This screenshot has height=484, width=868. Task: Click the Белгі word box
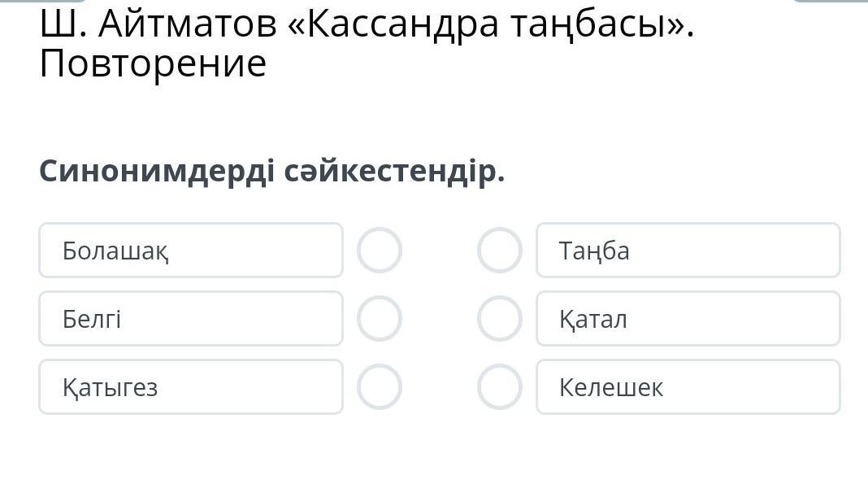[x=191, y=319]
